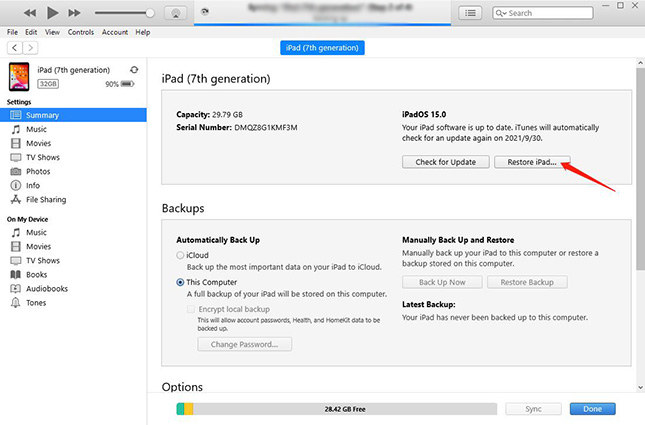This screenshot has height=425, width=645.
Task: Click the iPadOS 15.0 heading
Action: click(424, 114)
